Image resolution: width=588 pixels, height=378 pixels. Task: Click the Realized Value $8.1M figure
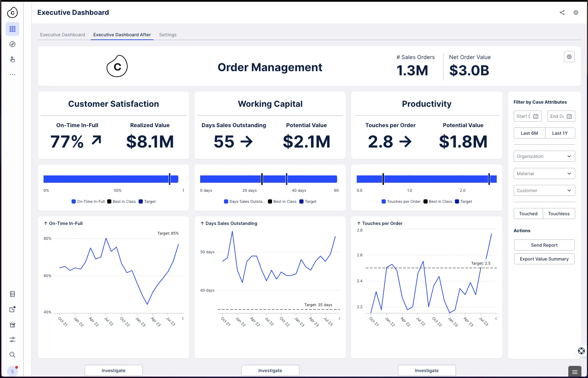(x=150, y=142)
